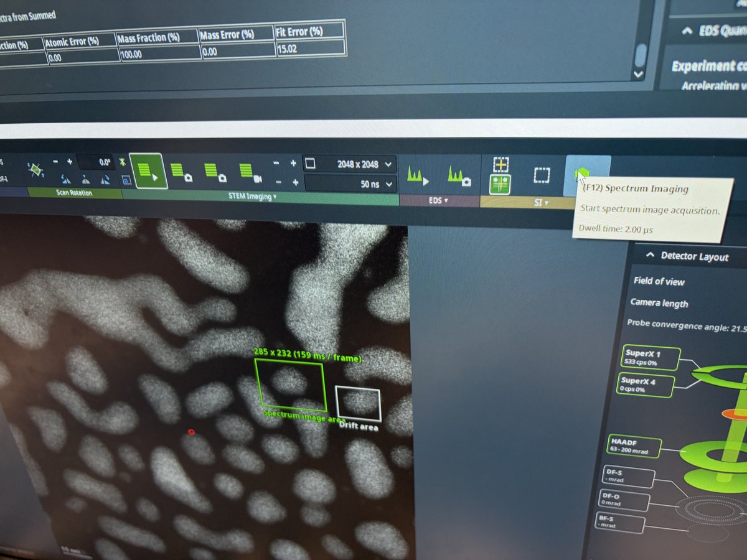Select the dashed rectangle SI area tool
This screenshot has width=747, height=560.
542,175
